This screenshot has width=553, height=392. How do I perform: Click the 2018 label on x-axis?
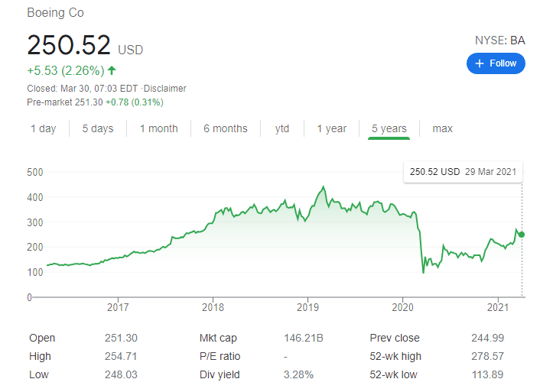point(213,307)
